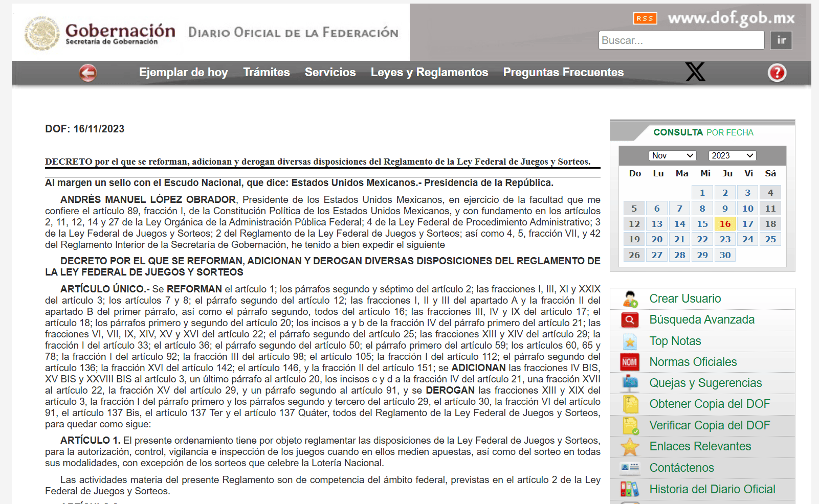Open the Servicios menu
The width and height of the screenshot is (819, 504).
click(x=330, y=72)
